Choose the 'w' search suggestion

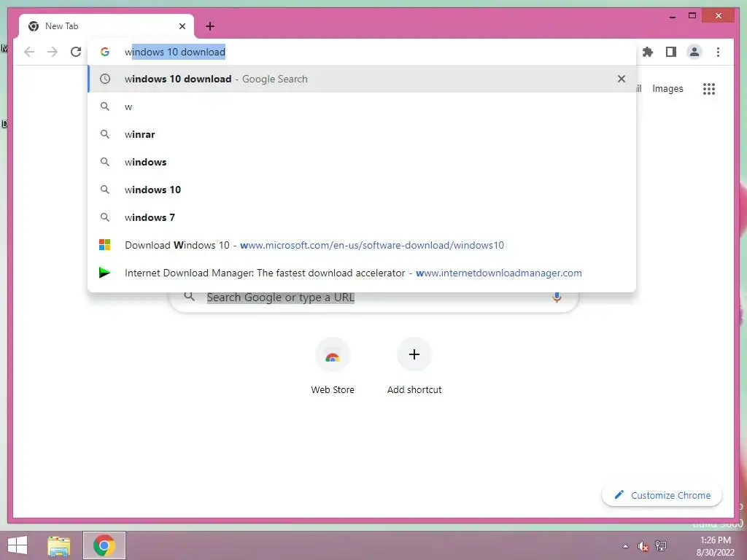pyautogui.click(x=362, y=106)
